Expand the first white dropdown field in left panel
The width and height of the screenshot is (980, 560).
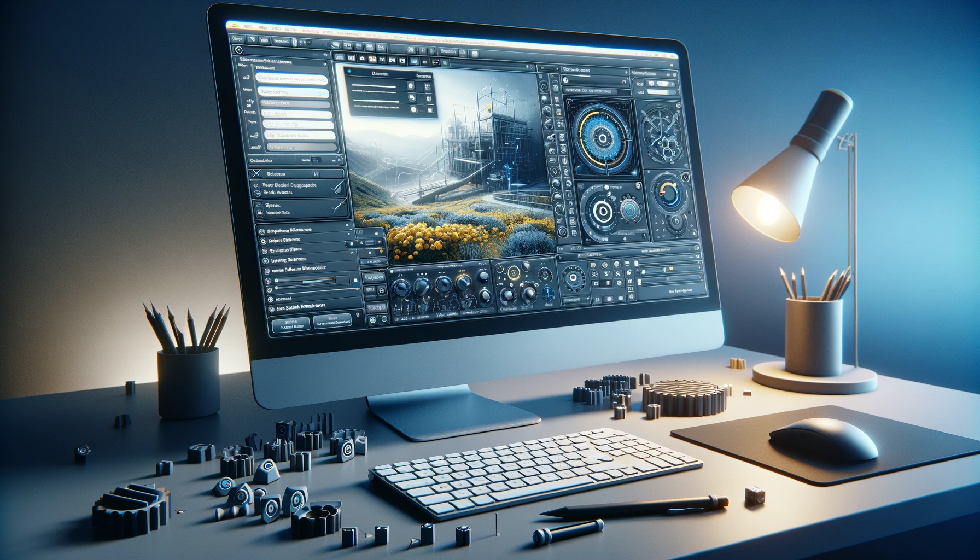click(291, 79)
